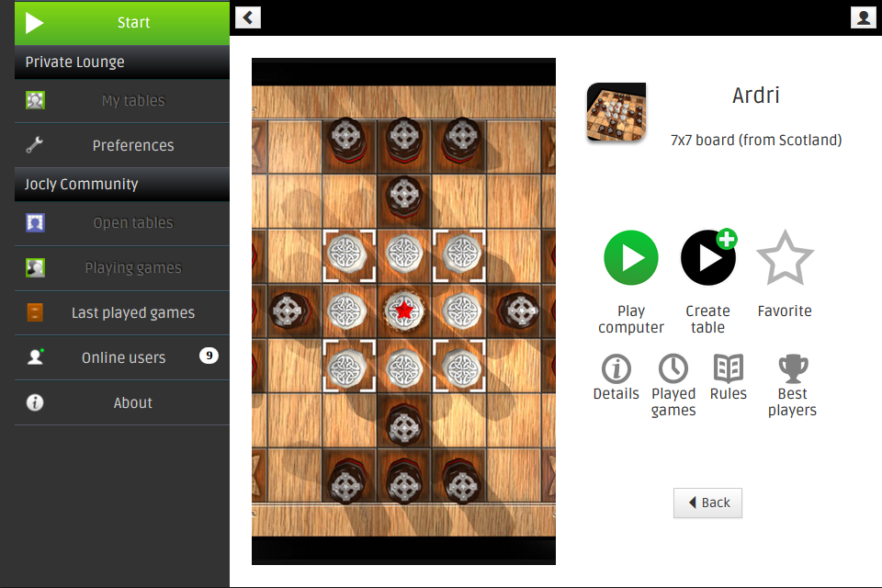Open My tables in sidebar
The width and height of the screenshot is (882, 588).
[122, 101]
